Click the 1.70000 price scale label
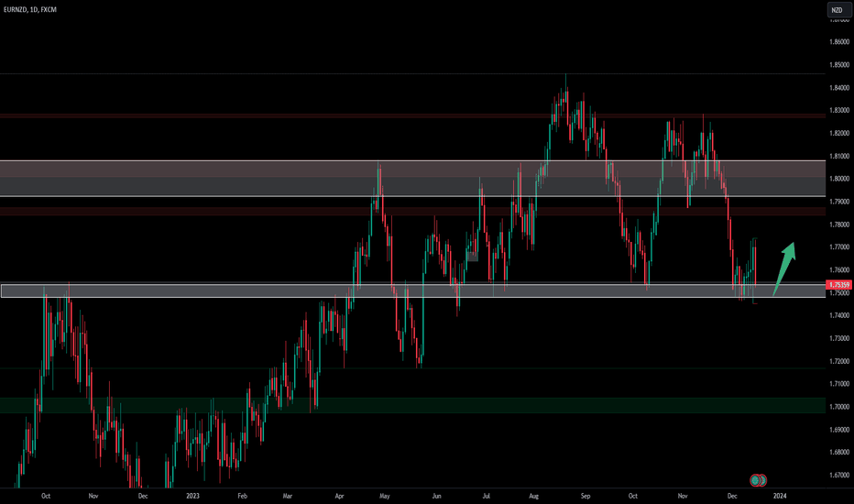Screen dimensions: 854x504 tap(839, 407)
